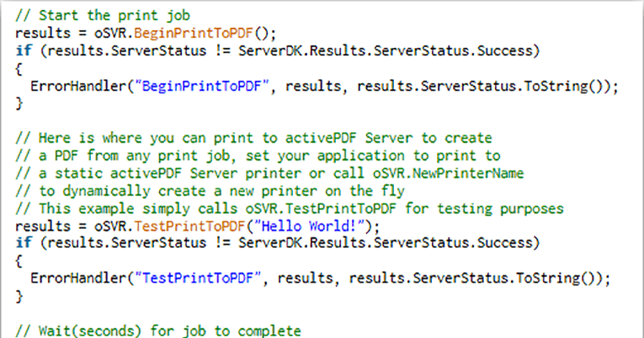
Task: Click the orange BeginPrintToPDF method call
Action: click(193, 33)
